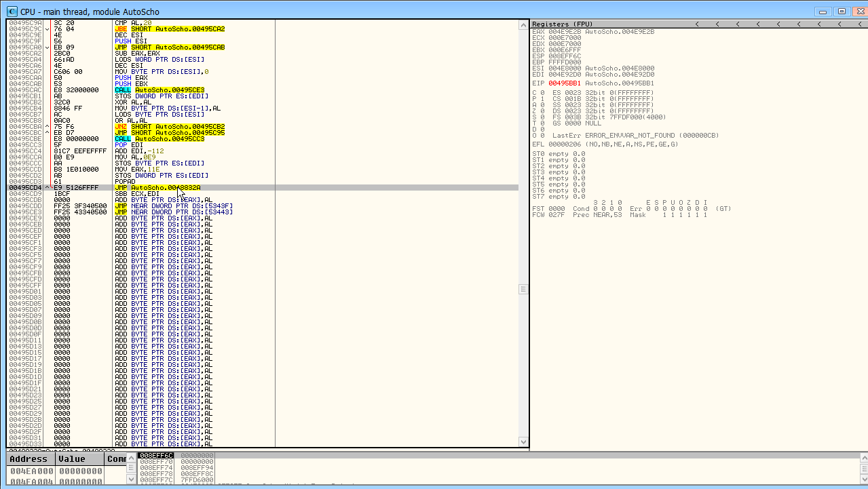Select JMP NEAR DWORD PTR DS:[5343F] line

coord(174,206)
